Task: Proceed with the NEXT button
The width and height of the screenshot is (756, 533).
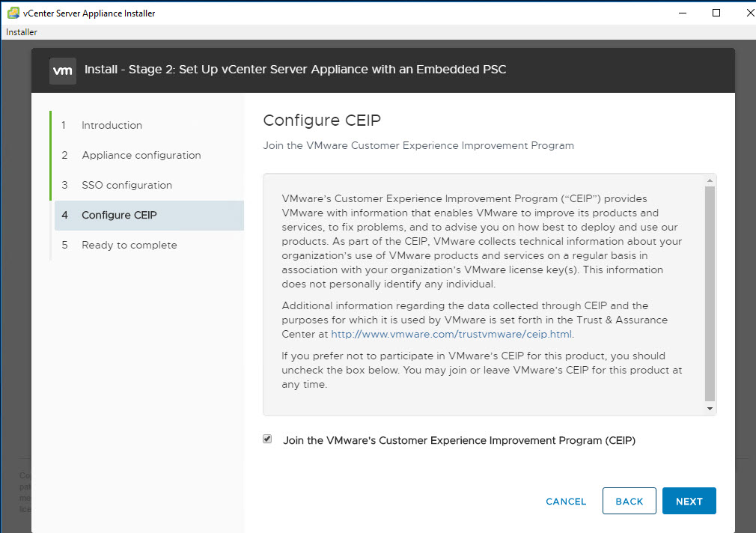Action: coord(689,502)
